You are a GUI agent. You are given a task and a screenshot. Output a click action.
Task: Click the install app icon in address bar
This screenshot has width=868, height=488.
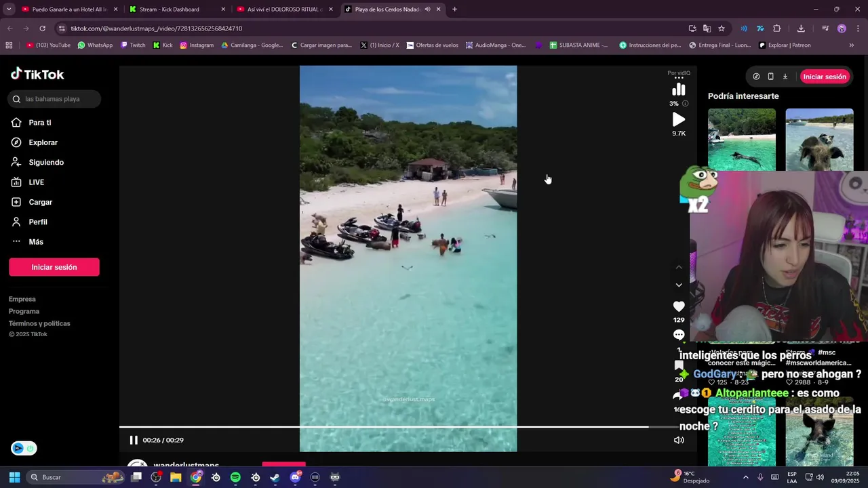(x=692, y=28)
